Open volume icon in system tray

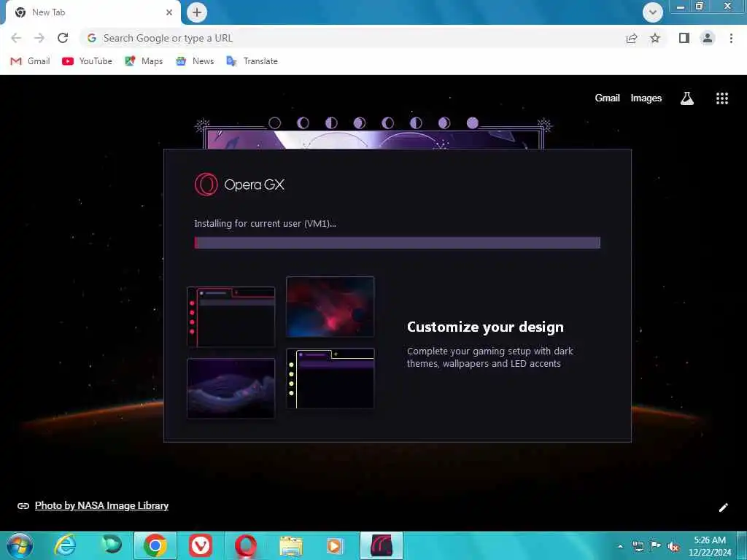coord(673,546)
